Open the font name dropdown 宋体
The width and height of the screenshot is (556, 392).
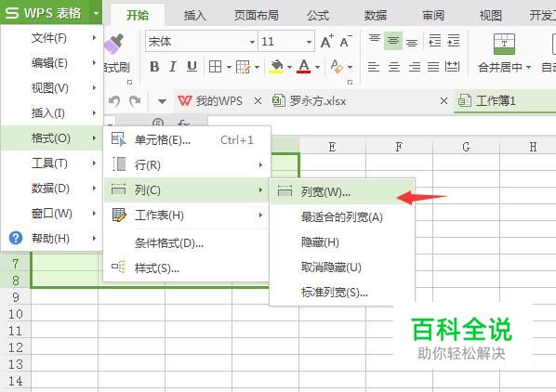[252, 42]
